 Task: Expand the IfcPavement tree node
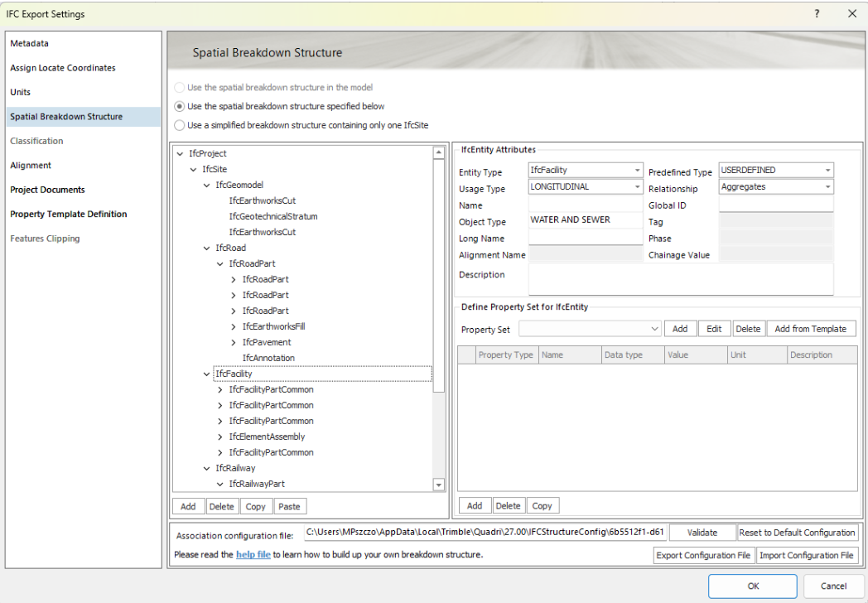click(234, 343)
